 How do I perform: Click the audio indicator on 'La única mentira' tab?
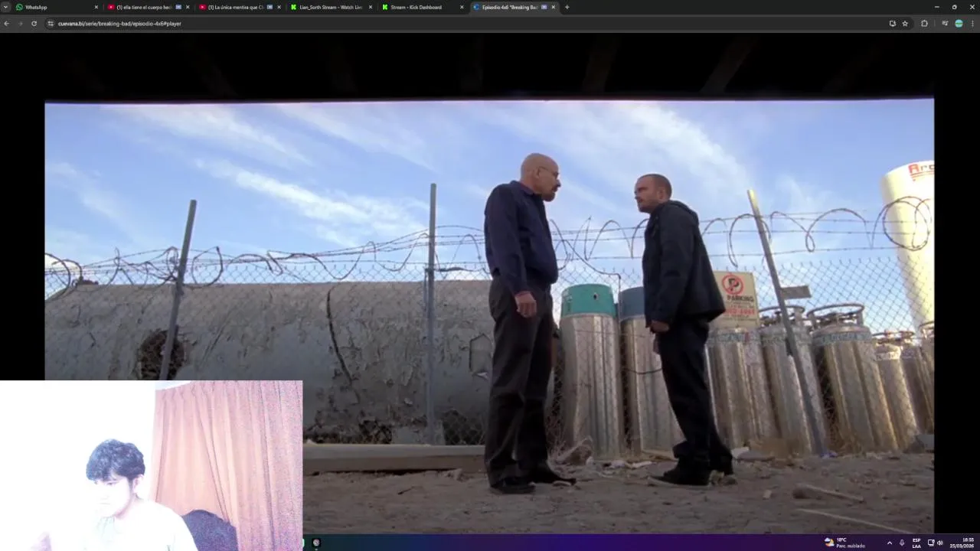(269, 7)
